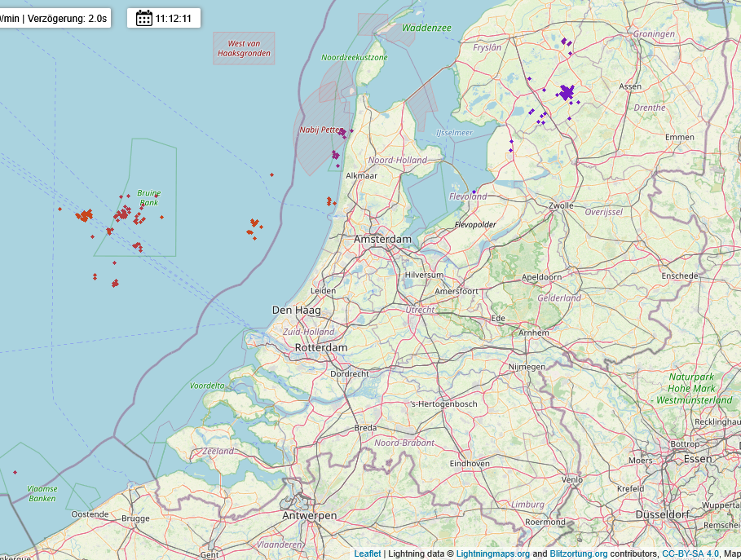
Task: Click the Brugge town label
Action: 135,518
